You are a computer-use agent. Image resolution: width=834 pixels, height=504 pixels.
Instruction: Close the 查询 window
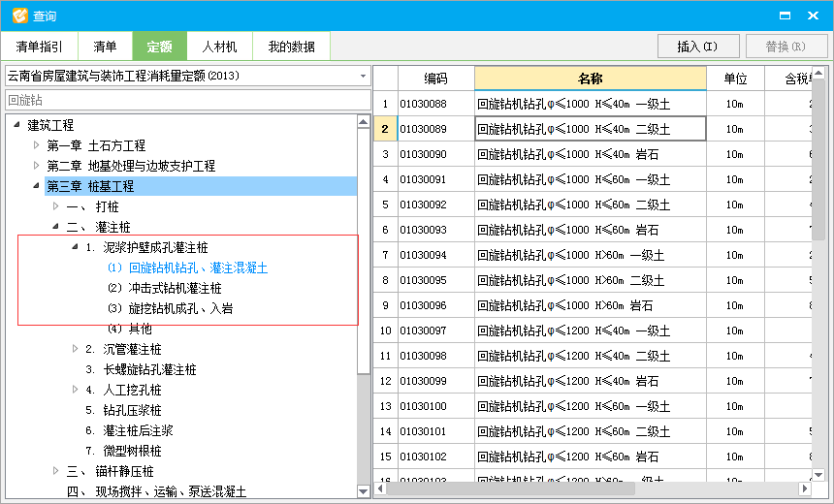pos(813,16)
